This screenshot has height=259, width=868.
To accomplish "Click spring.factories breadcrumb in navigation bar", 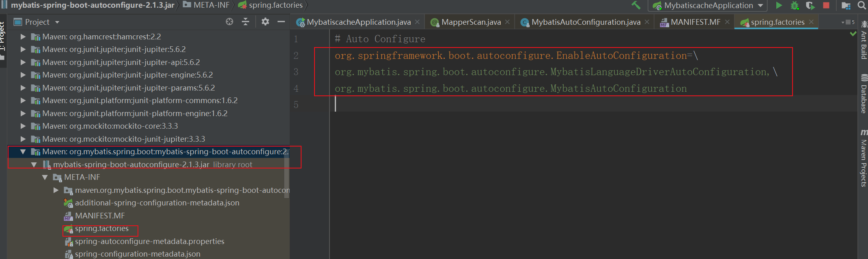I will point(270,5).
